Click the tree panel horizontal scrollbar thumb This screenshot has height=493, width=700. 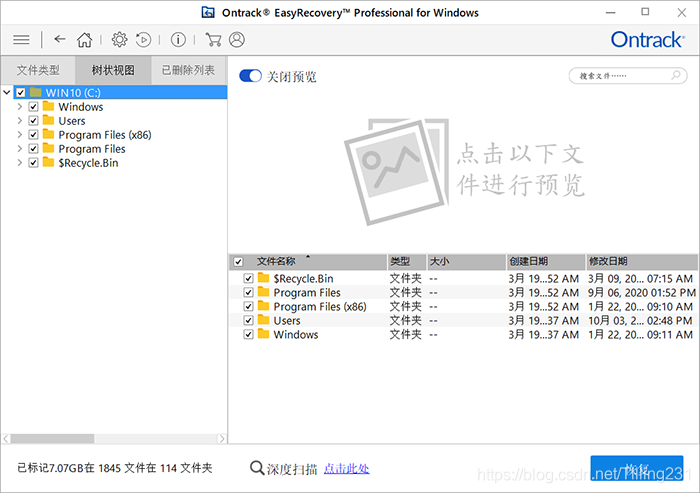53,439
